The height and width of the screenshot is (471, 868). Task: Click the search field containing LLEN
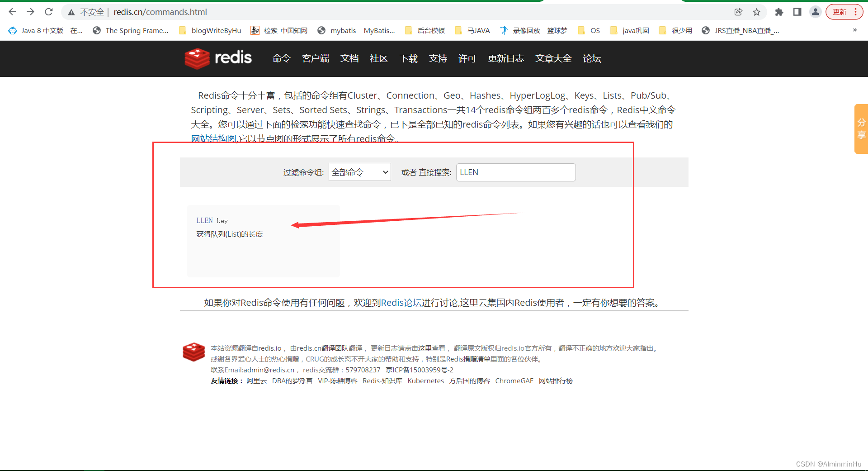516,172
